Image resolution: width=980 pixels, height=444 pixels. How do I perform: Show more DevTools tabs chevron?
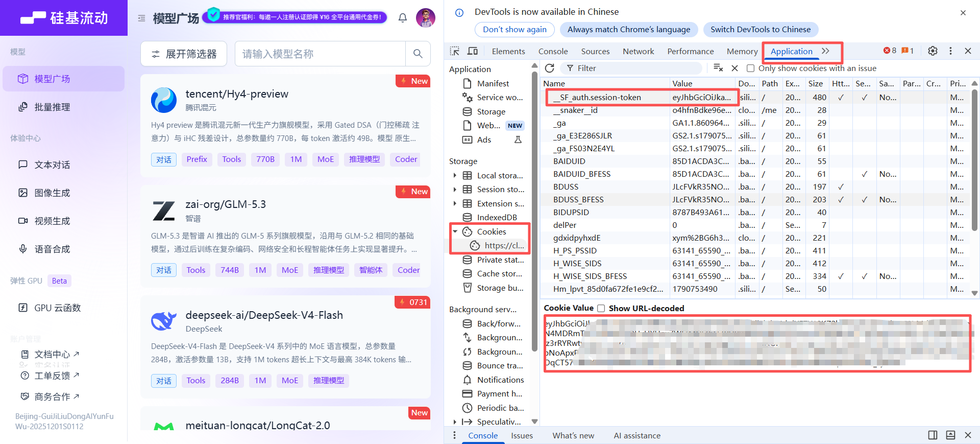(826, 51)
